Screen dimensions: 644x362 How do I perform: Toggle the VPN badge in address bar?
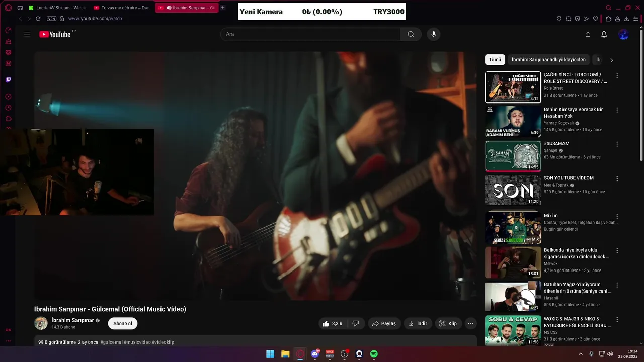pos(51,19)
